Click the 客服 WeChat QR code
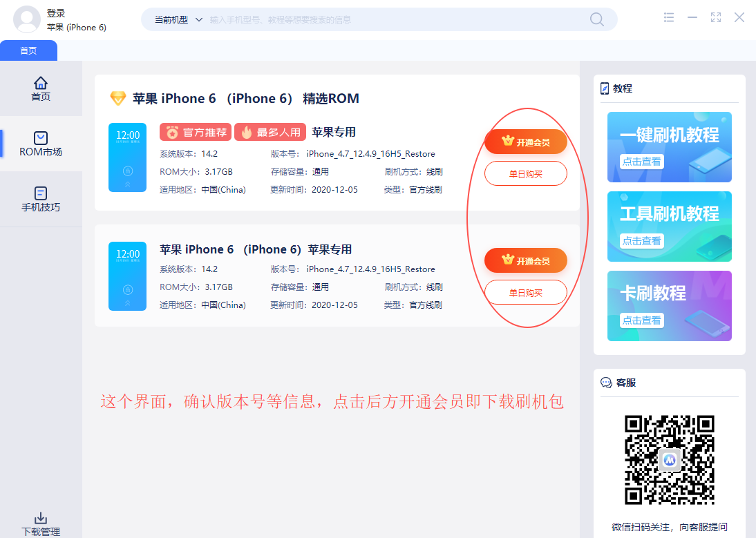756x538 pixels. (x=669, y=460)
